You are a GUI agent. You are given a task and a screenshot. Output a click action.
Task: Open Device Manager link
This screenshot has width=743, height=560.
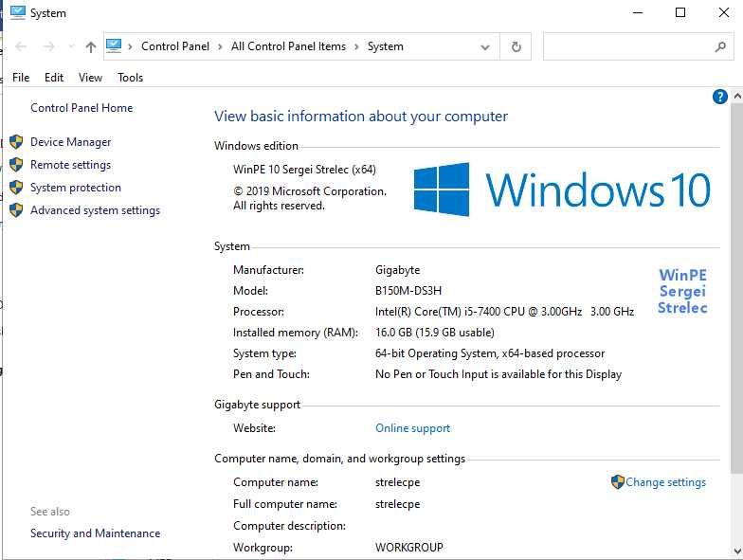(70, 142)
